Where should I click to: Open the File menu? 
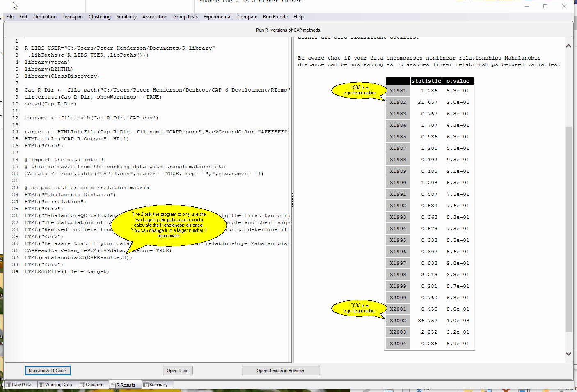10,17
